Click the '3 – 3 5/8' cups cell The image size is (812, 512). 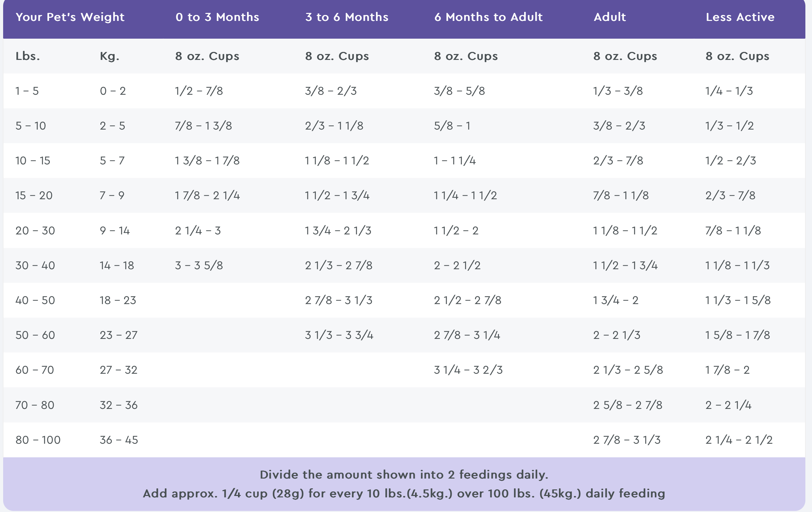[x=199, y=265]
